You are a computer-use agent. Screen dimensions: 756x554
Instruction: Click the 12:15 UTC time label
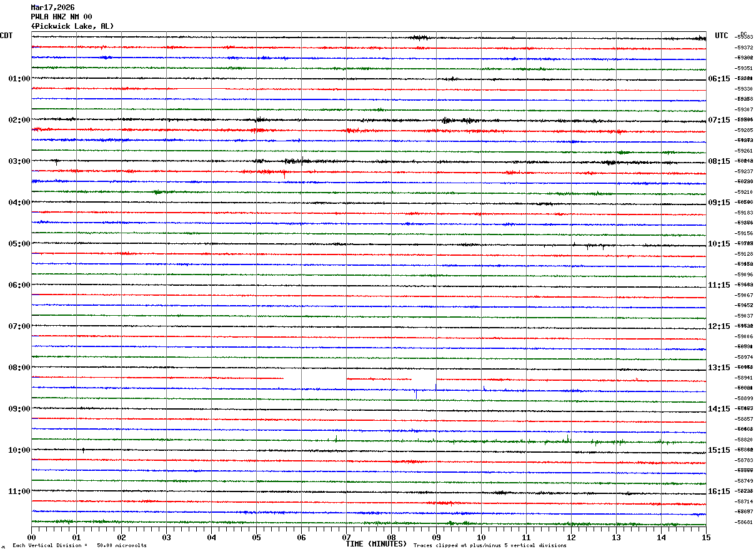pyautogui.click(x=719, y=326)
